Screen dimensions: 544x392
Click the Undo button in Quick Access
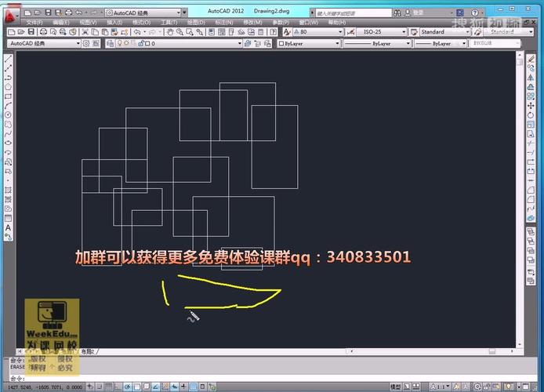pyautogui.click(x=78, y=13)
